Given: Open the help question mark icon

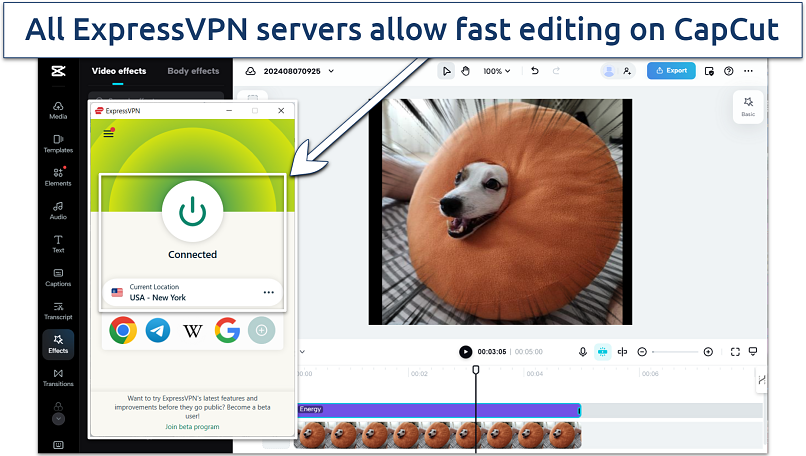Looking at the screenshot, I should tap(728, 71).
